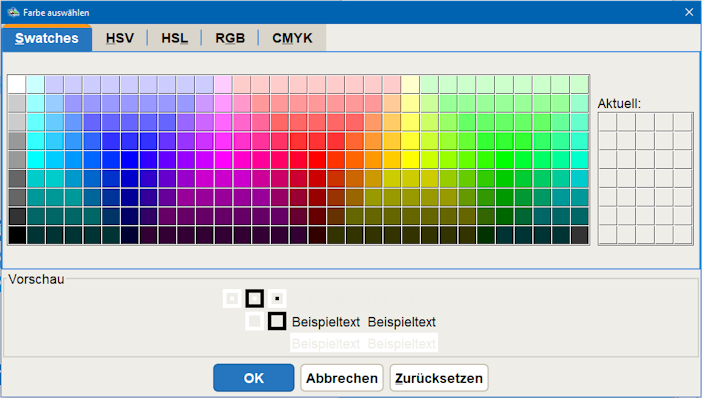
Task: Pick the pure cyan swatch
Action: (36, 160)
